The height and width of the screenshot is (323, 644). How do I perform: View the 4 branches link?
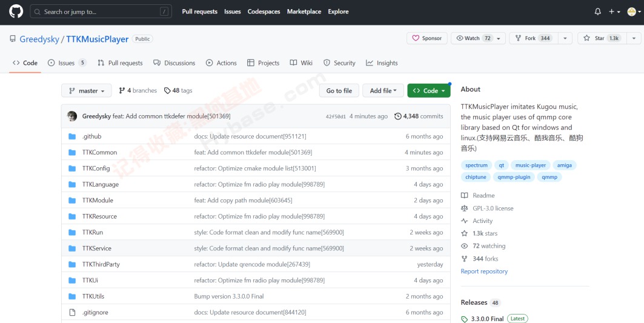click(138, 90)
